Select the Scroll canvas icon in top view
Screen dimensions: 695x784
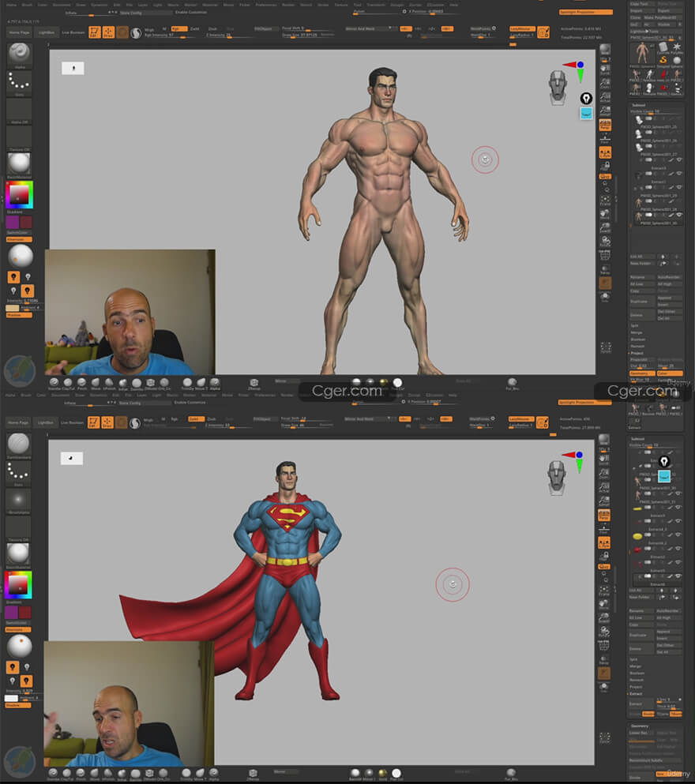pos(605,69)
